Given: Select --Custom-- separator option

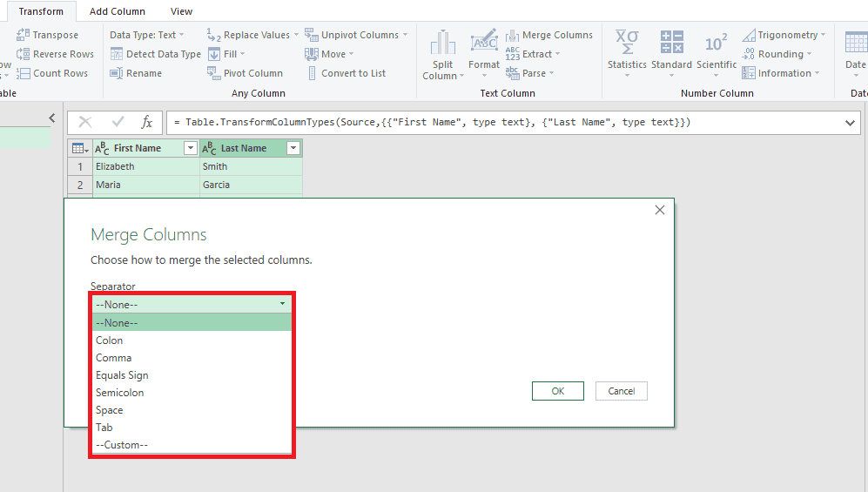Looking at the screenshot, I should 192,445.
